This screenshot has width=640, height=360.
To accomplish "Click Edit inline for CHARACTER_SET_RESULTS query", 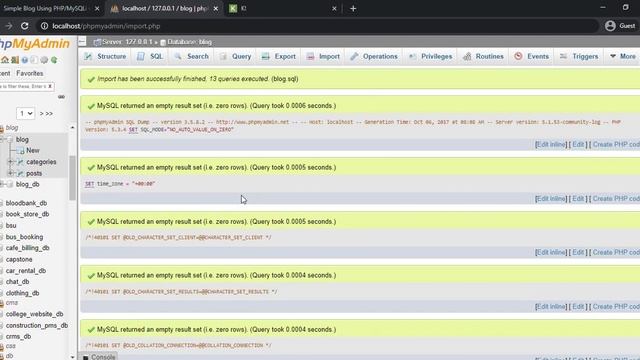I will (551, 307).
